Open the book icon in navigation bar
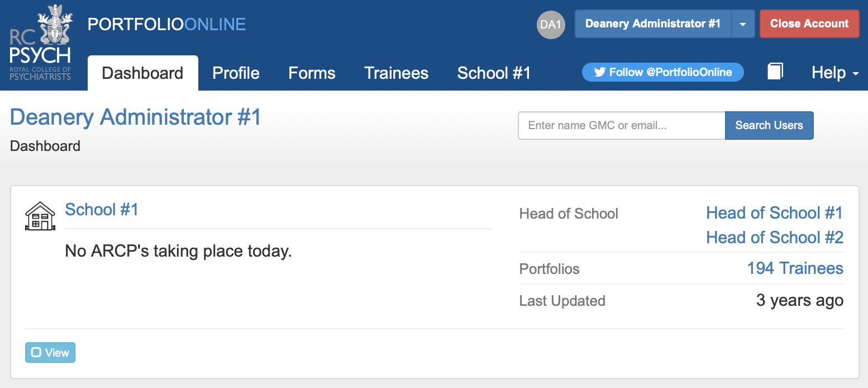 pyautogui.click(x=775, y=72)
